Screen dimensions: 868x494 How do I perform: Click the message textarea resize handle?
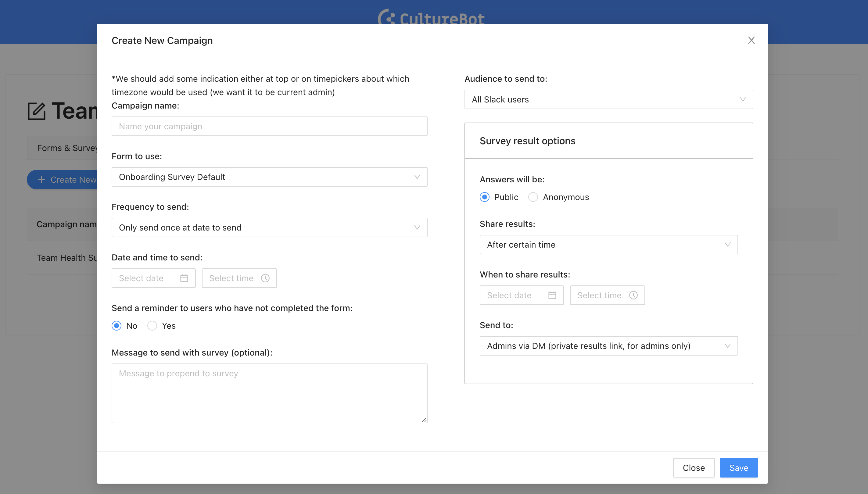coord(424,420)
